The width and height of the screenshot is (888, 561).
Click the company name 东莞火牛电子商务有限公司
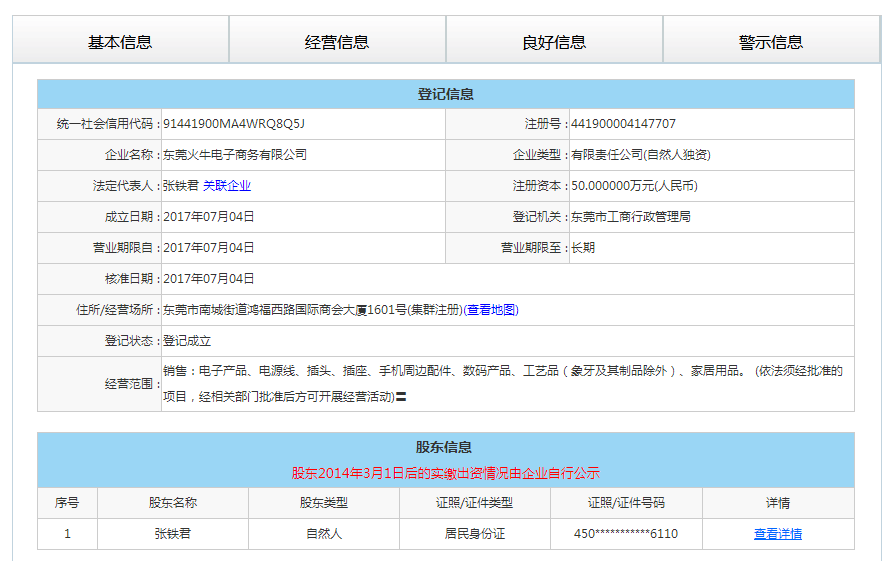click(235, 155)
